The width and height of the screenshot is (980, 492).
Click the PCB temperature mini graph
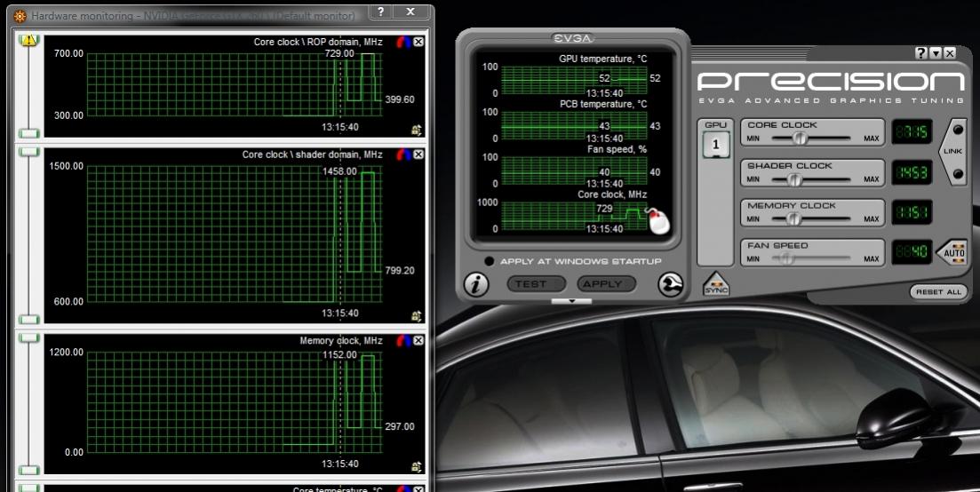pos(574,125)
